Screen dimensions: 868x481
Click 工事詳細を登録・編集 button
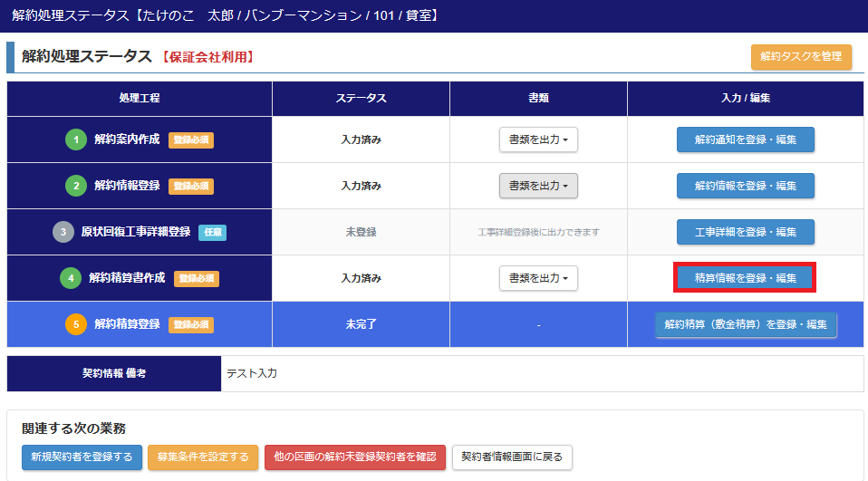(x=745, y=232)
